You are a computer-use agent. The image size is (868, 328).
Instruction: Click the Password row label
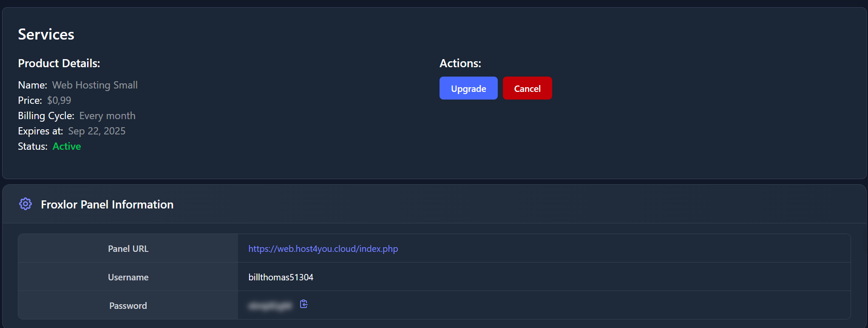pyautogui.click(x=128, y=306)
